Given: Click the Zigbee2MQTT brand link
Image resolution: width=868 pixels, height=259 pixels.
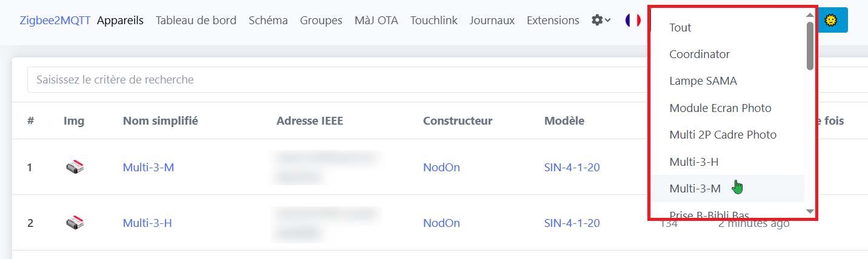Looking at the screenshot, I should [x=55, y=21].
